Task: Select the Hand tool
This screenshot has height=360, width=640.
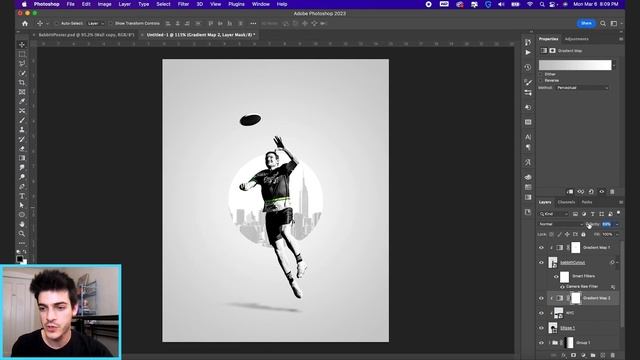Action: coord(22,224)
